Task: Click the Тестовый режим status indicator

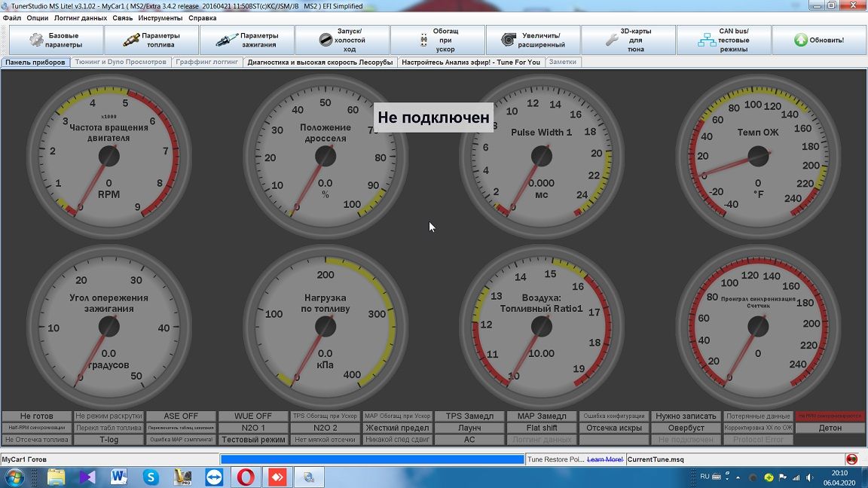Action: (x=253, y=440)
